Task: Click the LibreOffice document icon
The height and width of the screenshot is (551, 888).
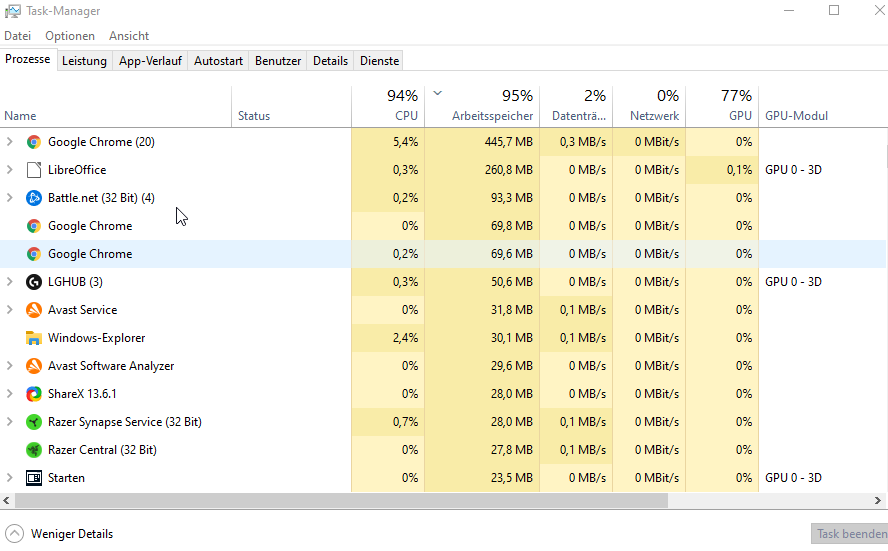Action: 34,170
